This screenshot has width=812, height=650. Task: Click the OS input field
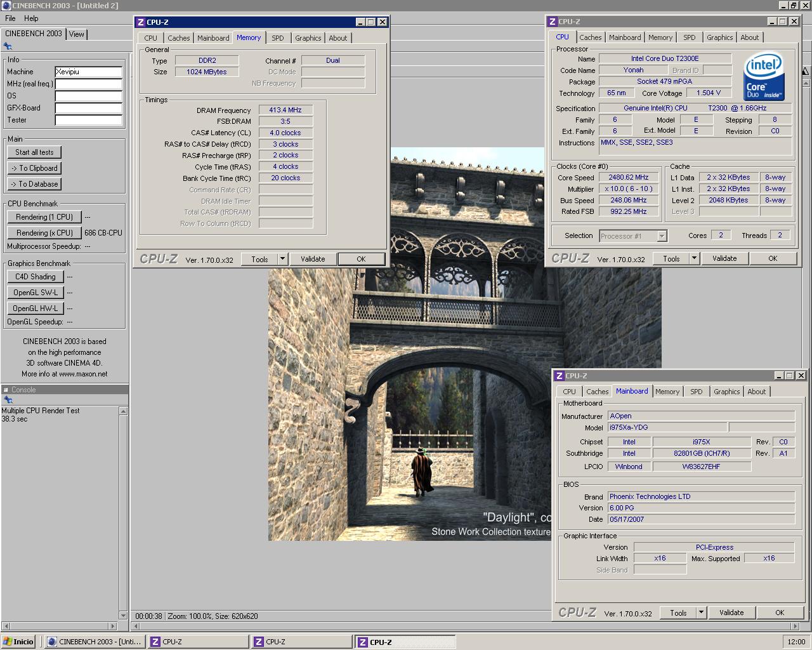tap(88, 96)
